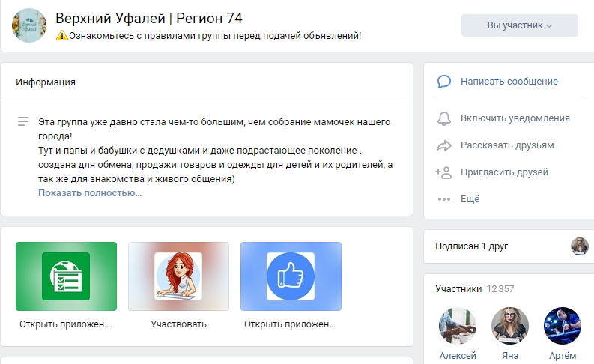Screen dimensions: 594x364
Task: Click the speech bubble message icon
Action: [444, 82]
